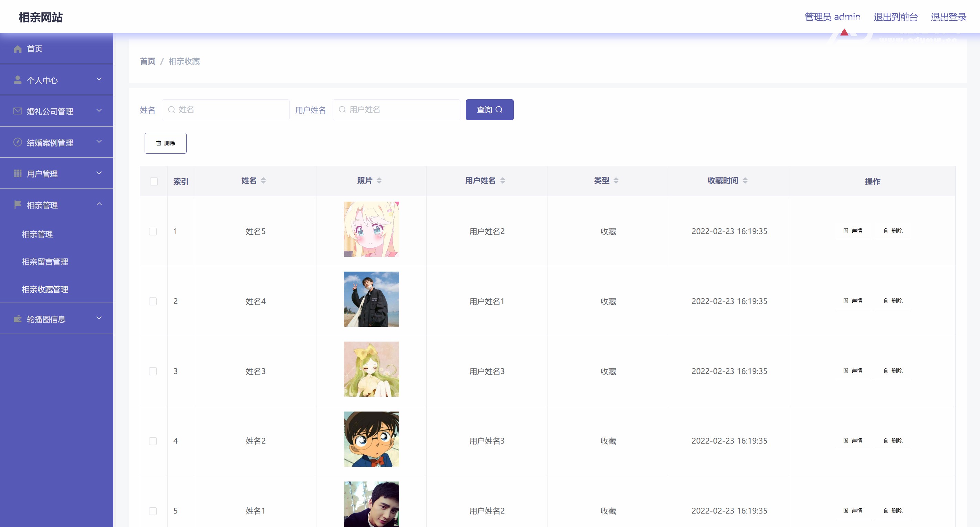Sort the table by the 姓名 column arrows
This screenshot has width=980, height=527.
coord(263,181)
